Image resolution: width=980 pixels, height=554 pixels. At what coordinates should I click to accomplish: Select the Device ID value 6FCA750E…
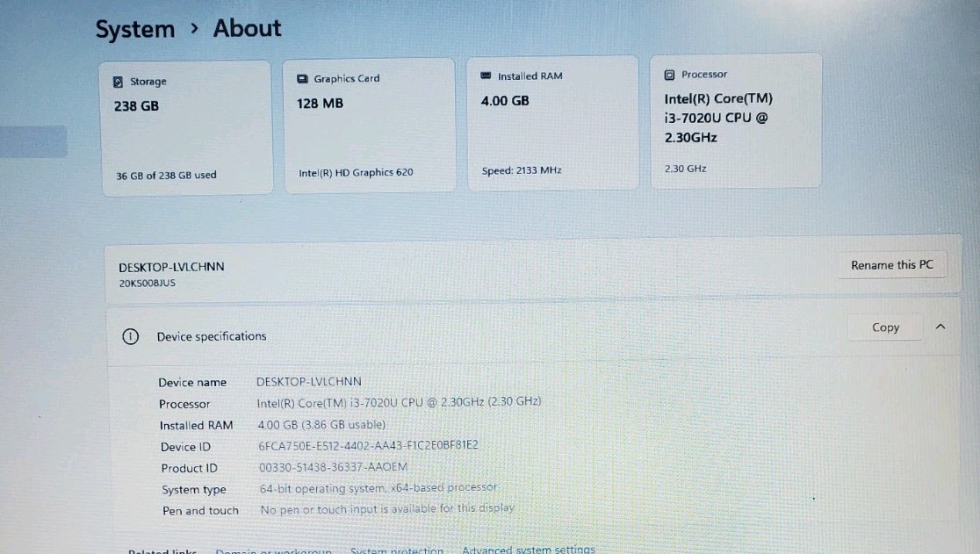point(368,445)
